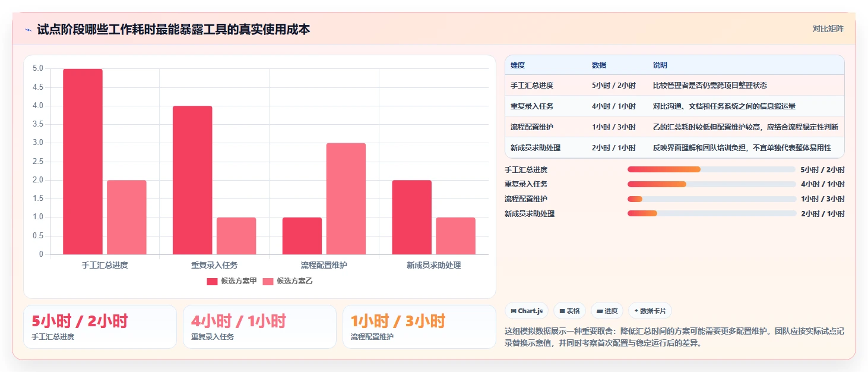The height and width of the screenshot is (372, 868).
Task: Select the 流程配置维护 table row cell
Action: click(x=532, y=127)
